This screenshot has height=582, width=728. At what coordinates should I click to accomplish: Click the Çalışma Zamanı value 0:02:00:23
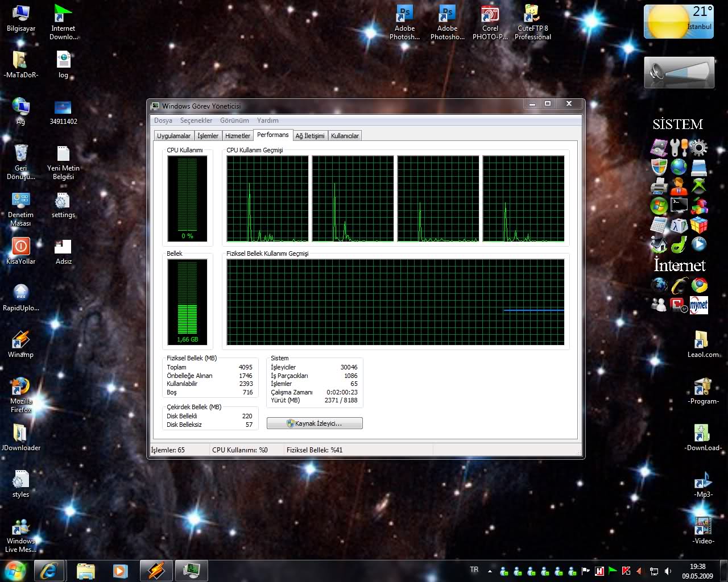(342, 392)
